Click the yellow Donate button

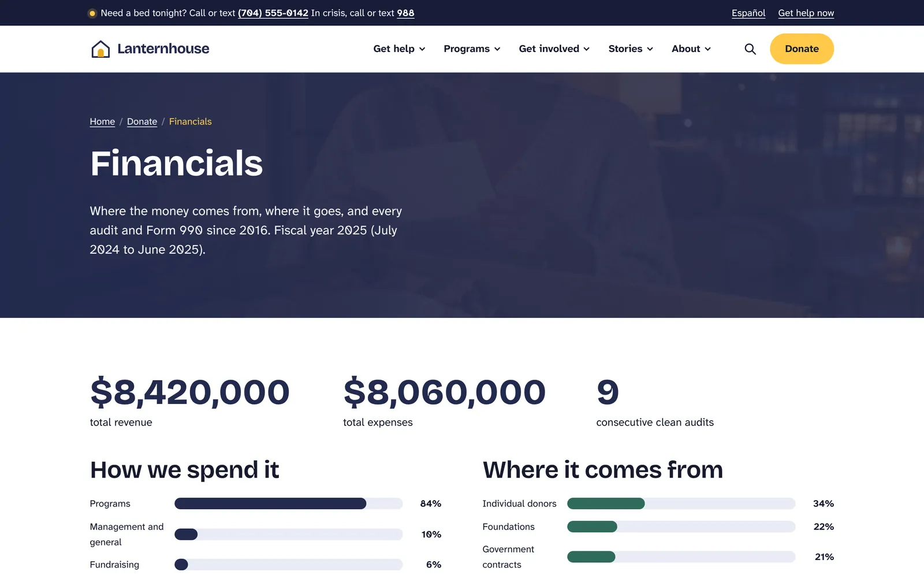[x=802, y=49]
